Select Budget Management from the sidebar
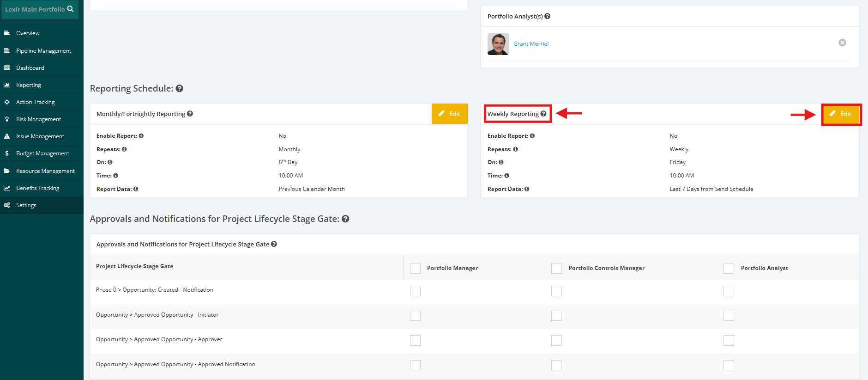 42,153
